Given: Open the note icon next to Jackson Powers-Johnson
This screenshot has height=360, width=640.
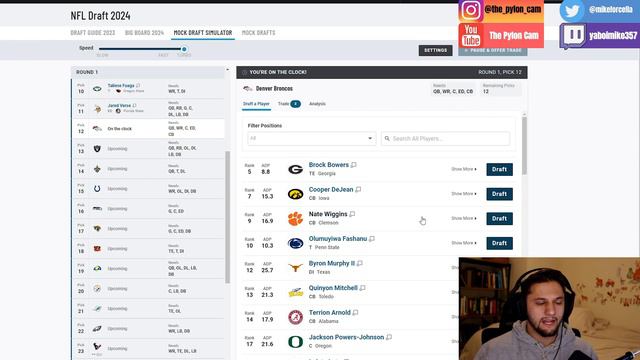Looking at the screenshot, I should tap(389, 337).
